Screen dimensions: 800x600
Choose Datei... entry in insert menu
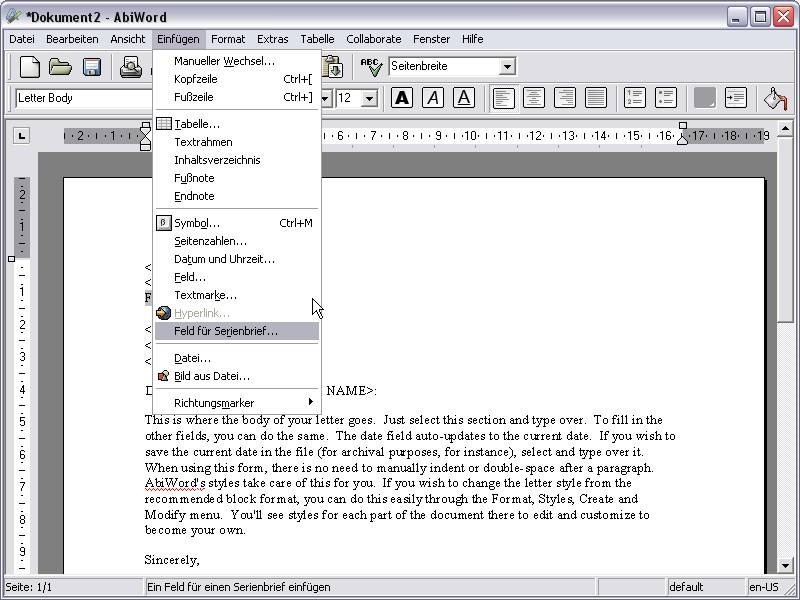237,358
